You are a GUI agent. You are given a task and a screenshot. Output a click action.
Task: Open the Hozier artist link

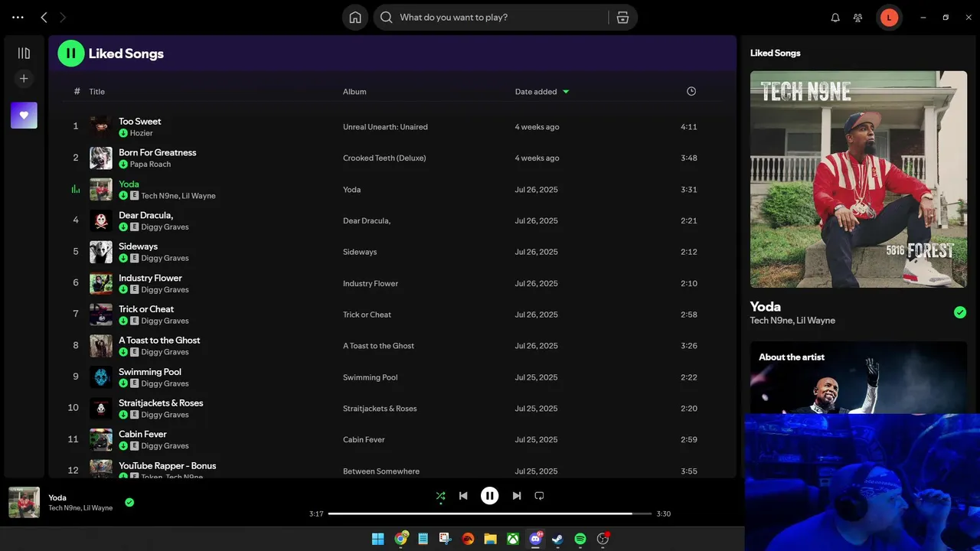click(x=141, y=133)
